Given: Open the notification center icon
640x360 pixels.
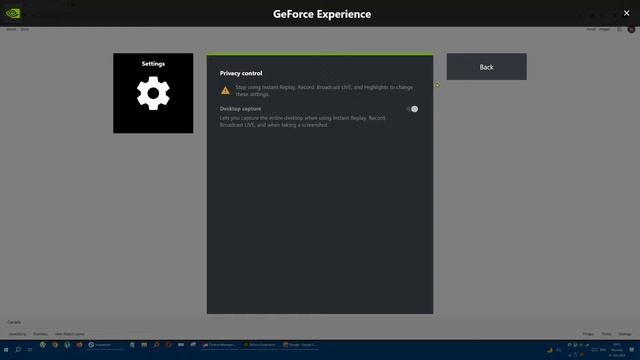Looking at the screenshot, I should coord(632,350).
